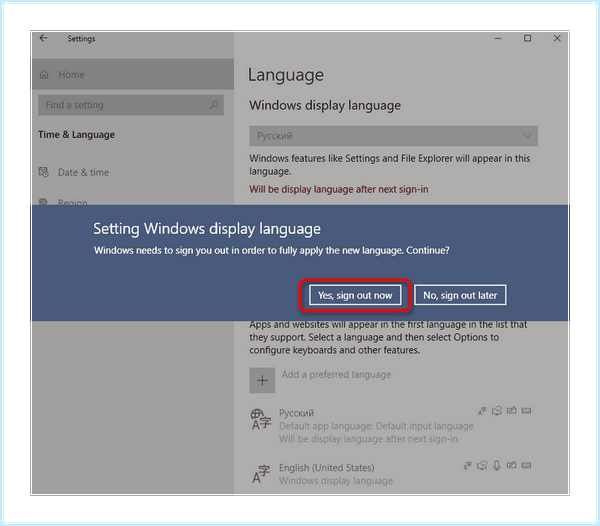Click the 'Setting Windows display language' dialog title
600x526 pixels.
click(207, 229)
